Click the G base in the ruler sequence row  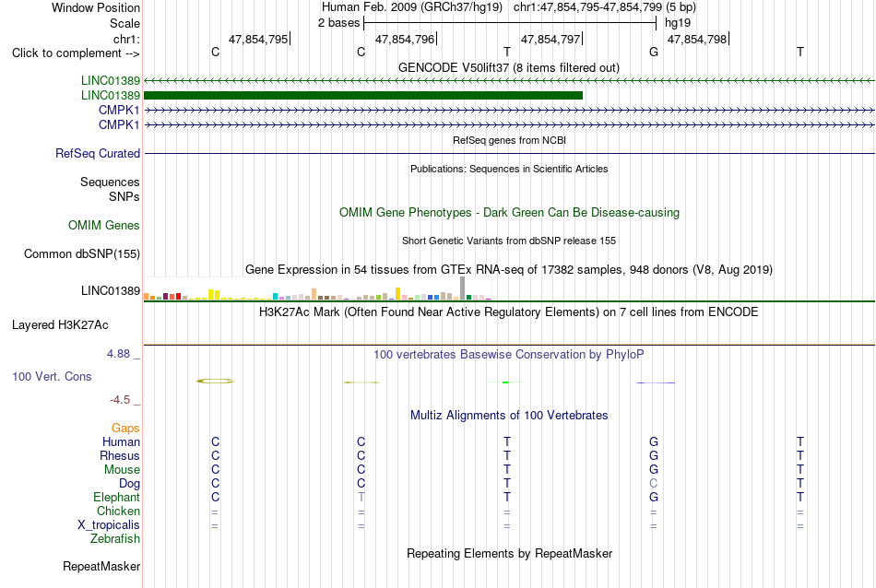click(654, 52)
